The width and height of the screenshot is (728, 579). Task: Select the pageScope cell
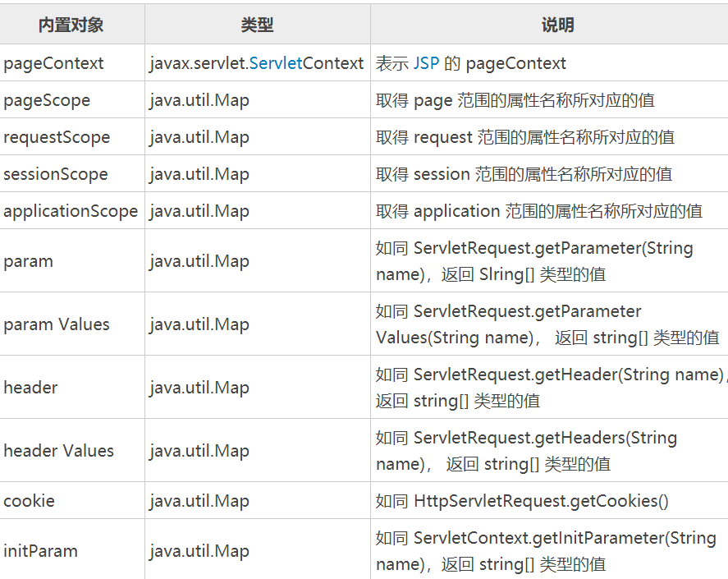[47, 100]
